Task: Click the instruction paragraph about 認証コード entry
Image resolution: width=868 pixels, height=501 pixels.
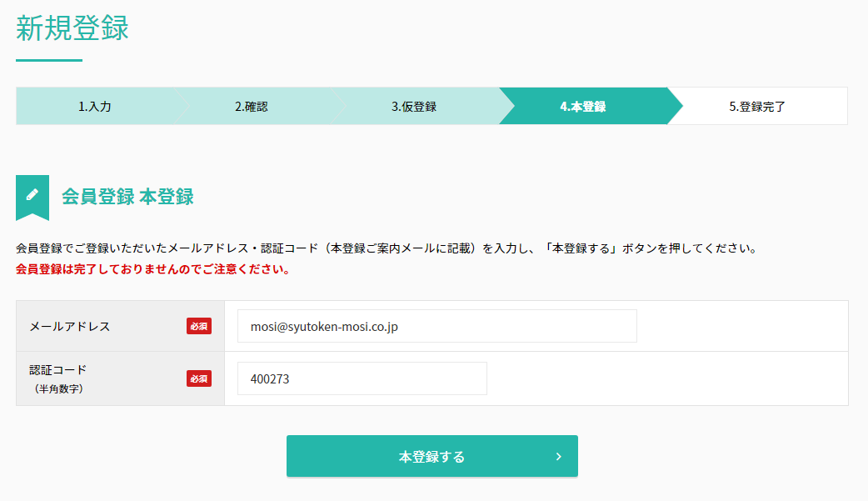Action: [386, 248]
